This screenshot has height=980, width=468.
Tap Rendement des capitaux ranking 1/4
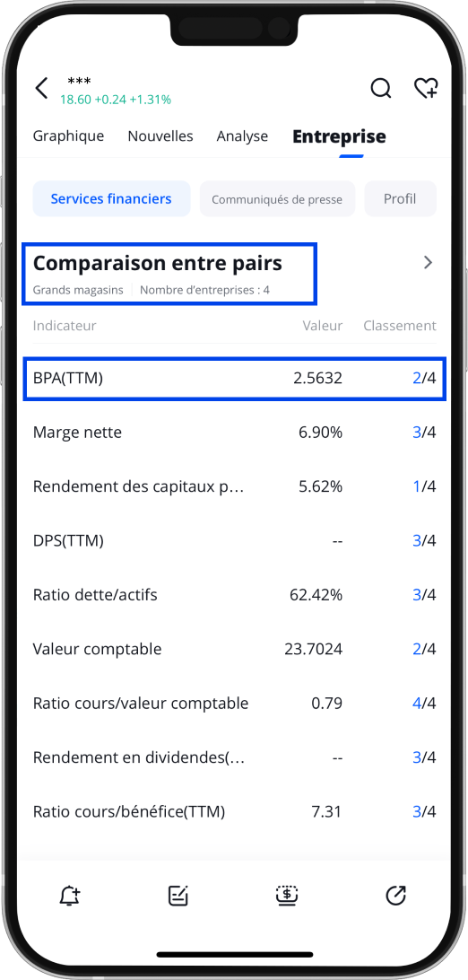tap(424, 486)
